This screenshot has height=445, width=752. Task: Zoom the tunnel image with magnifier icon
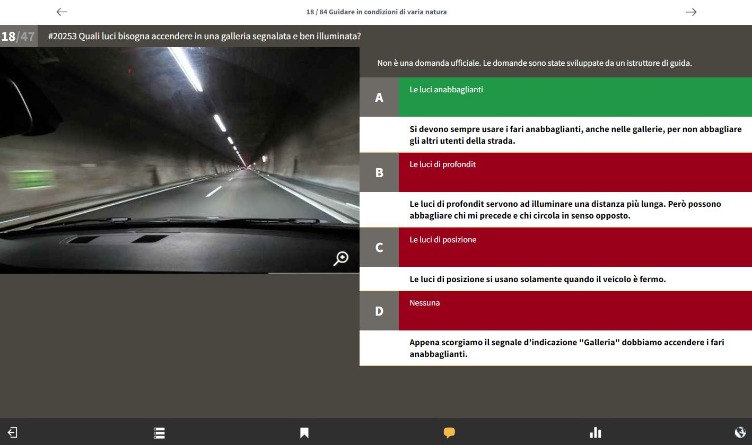coord(341,258)
